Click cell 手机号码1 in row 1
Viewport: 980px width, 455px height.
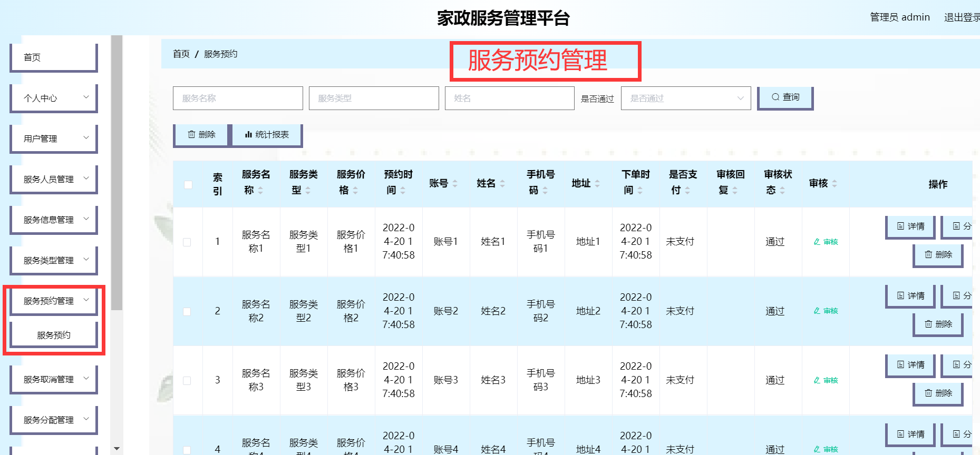click(x=541, y=242)
